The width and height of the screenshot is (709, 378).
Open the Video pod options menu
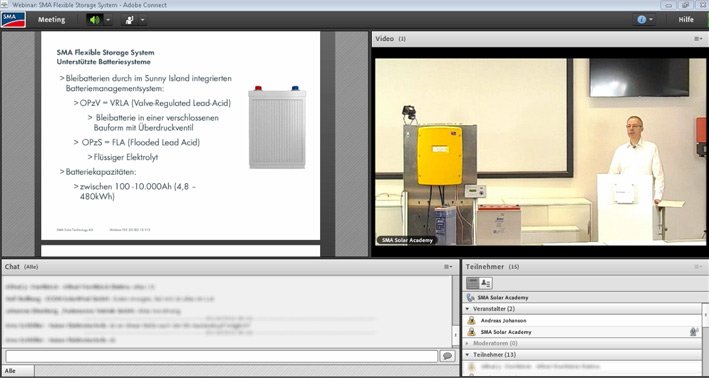pyautogui.click(x=698, y=39)
